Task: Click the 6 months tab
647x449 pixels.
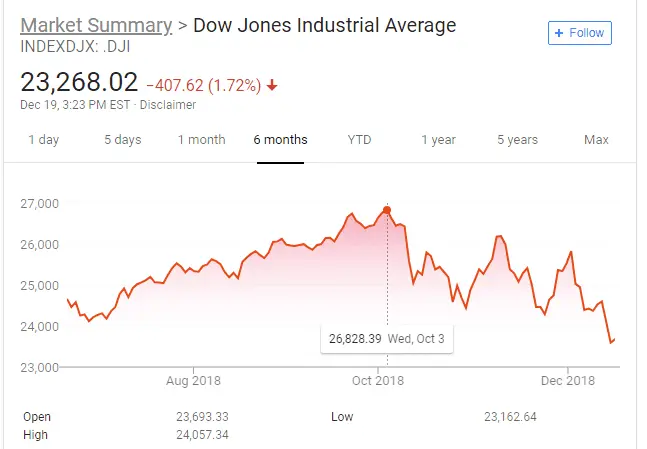Action: tap(280, 140)
